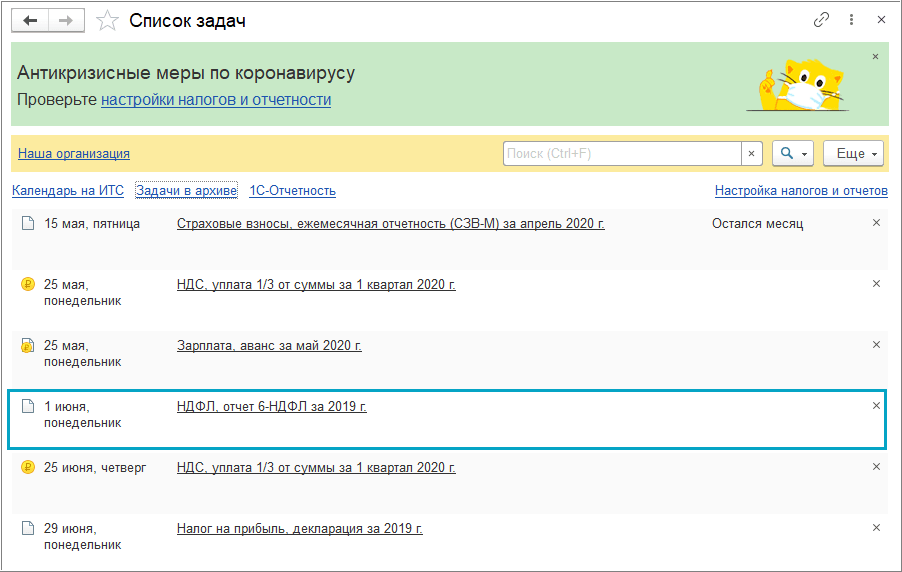Click the document icon for the СЗВ-М task
Image resolution: width=902 pixels, height=572 pixels.
(x=28, y=223)
